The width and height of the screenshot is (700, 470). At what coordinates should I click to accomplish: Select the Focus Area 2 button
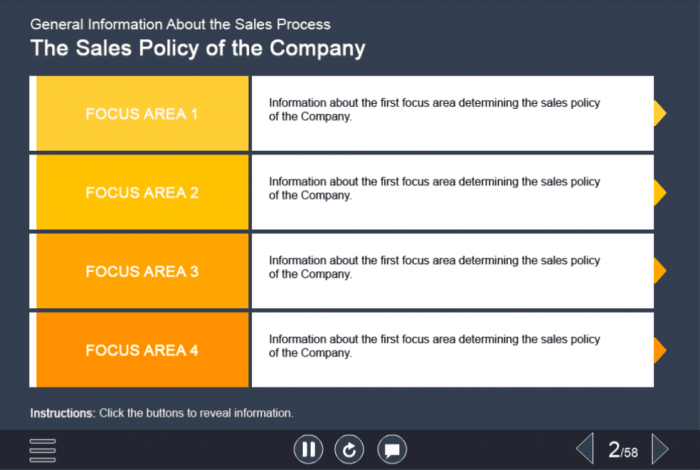coord(142,193)
